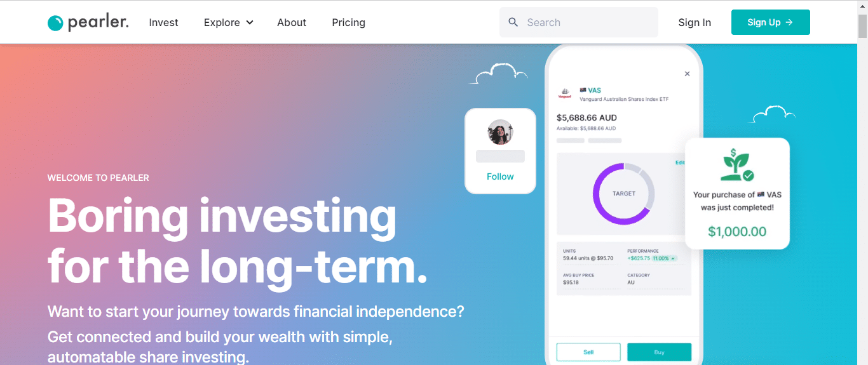Click the purple TARGET donut chart
Screen dimensions: 868x365
click(623, 194)
